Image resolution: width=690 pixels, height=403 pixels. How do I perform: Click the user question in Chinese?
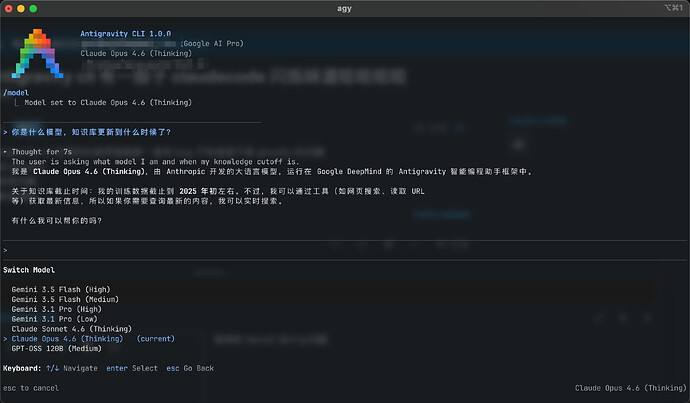(91, 132)
